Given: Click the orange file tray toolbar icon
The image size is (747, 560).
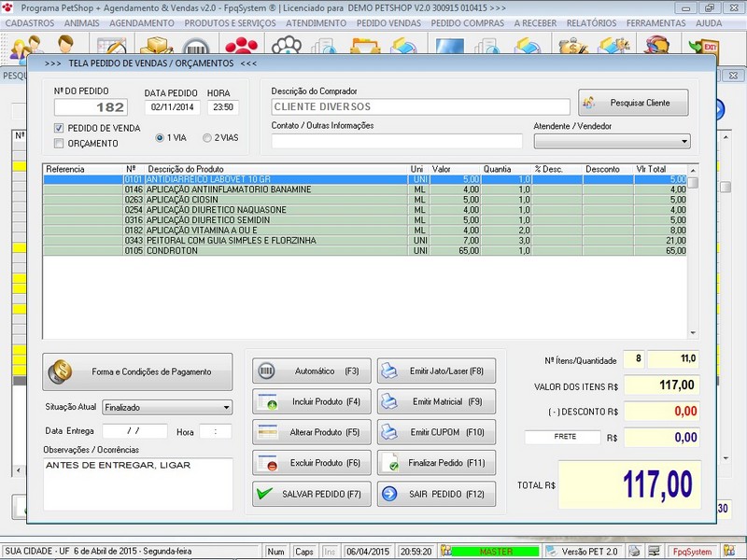Looking at the screenshot, I should pyautogui.click(x=365, y=46).
